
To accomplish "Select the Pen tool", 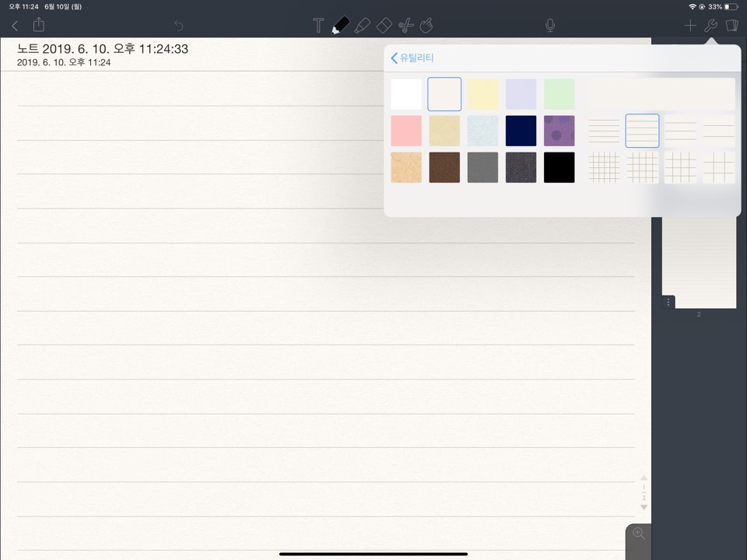I will pyautogui.click(x=340, y=25).
